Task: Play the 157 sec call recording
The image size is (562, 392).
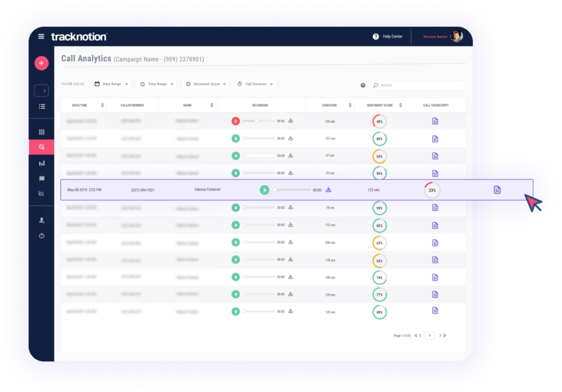Action: 235,138
